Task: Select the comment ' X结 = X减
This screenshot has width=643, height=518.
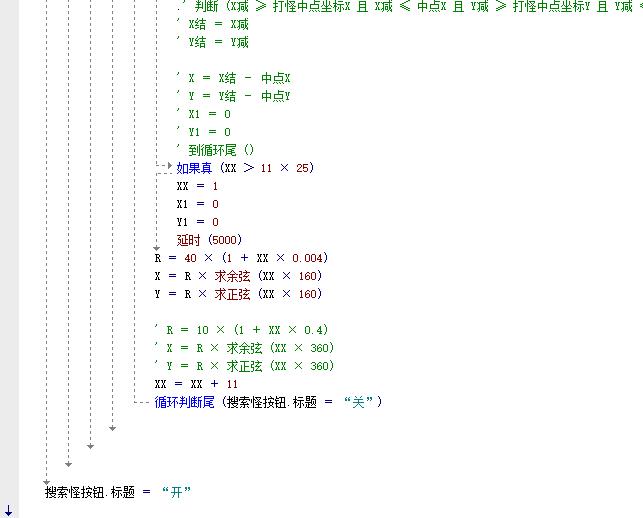Action: coord(212,24)
